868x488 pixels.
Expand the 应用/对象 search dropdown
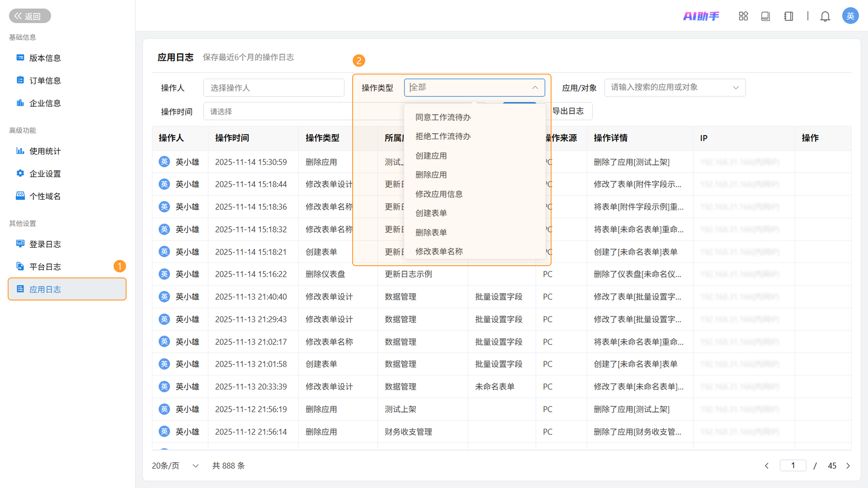click(736, 88)
